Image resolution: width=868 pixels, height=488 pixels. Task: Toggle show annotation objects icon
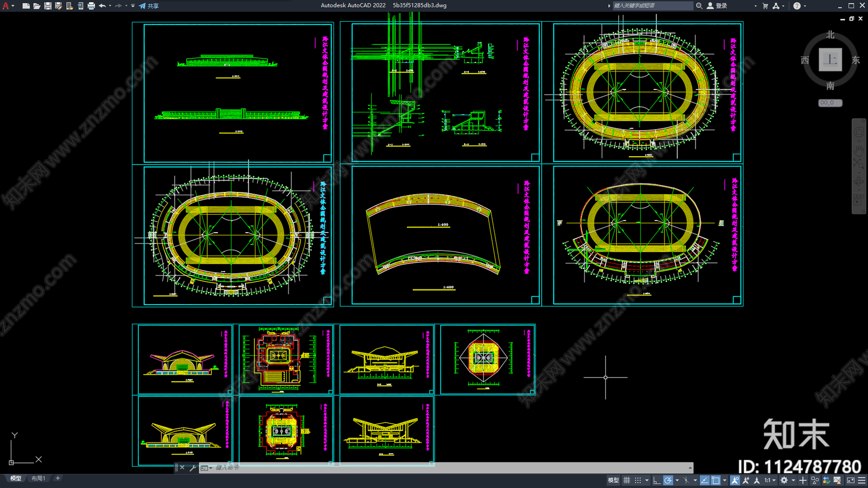735,480
